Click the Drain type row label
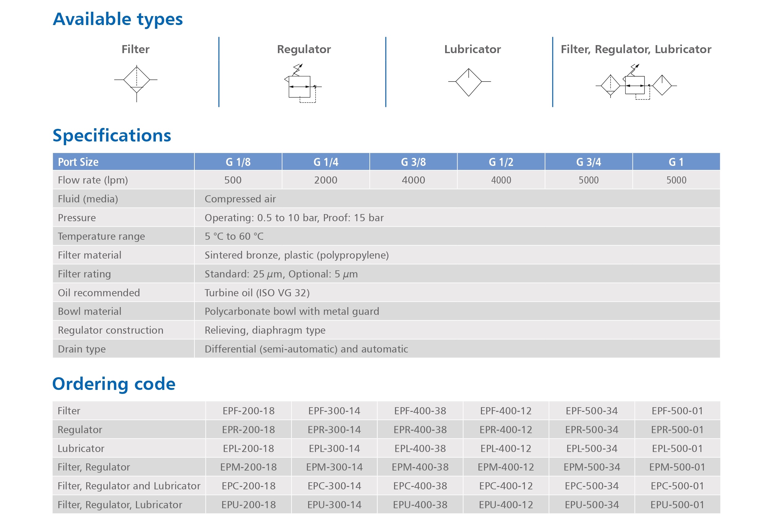Image resolution: width=762 pixels, height=532 pixels. (x=82, y=349)
